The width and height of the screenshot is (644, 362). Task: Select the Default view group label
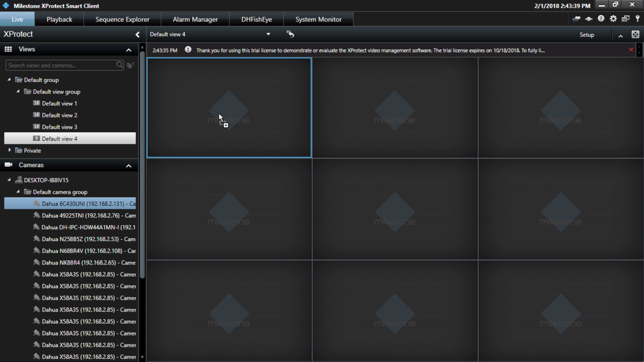coord(57,91)
